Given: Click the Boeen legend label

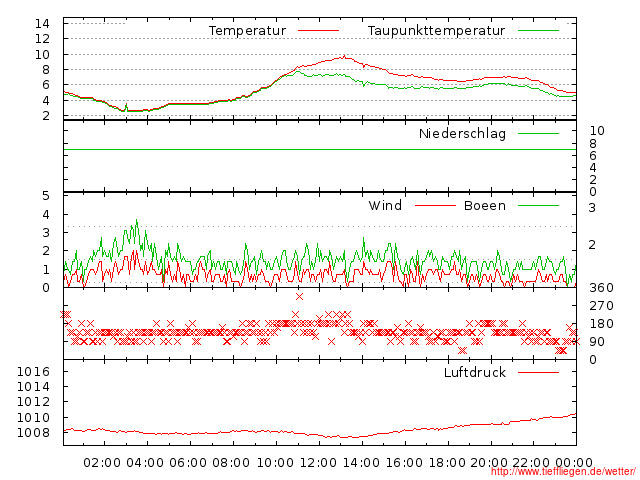Looking at the screenshot, I should point(484,206).
